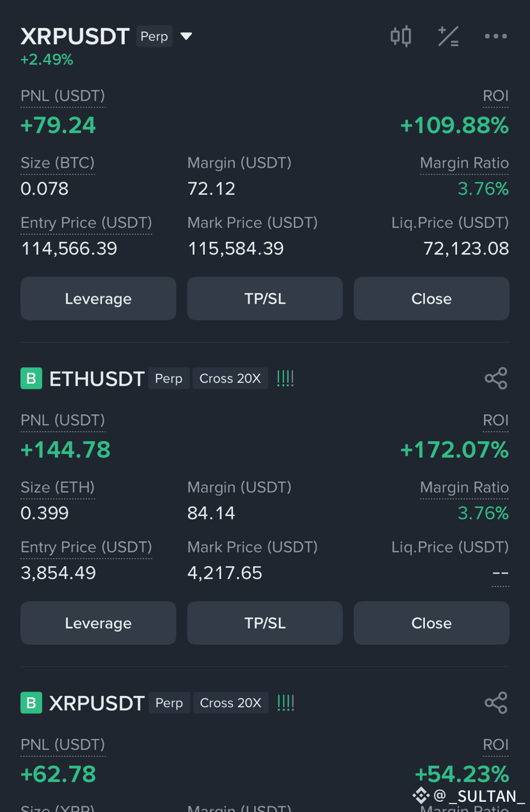Select the Perp tag next to ETHUSDT

(x=169, y=378)
